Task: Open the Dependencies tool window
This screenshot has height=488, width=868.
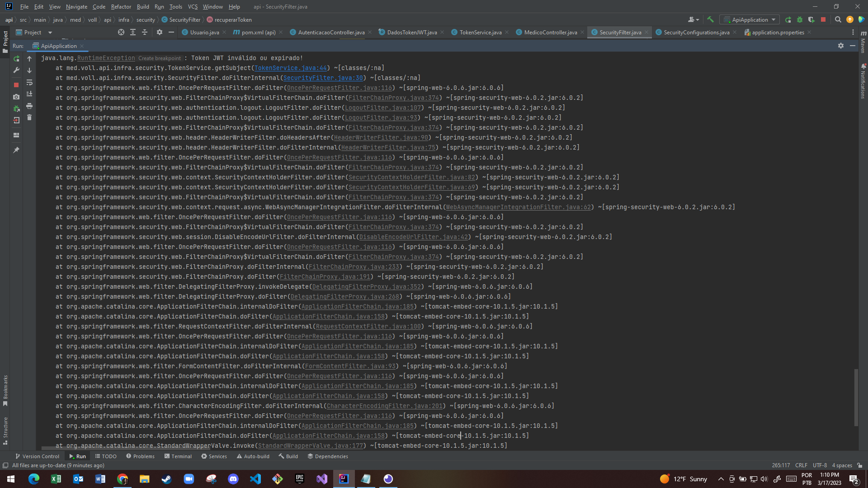Action: 328,456
